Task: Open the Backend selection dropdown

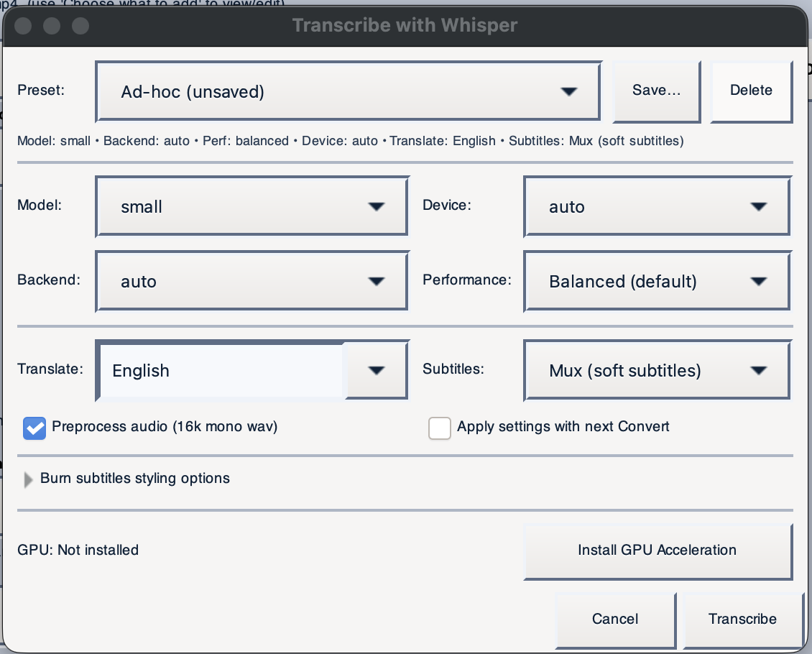Action: click(x=252, y=281)
